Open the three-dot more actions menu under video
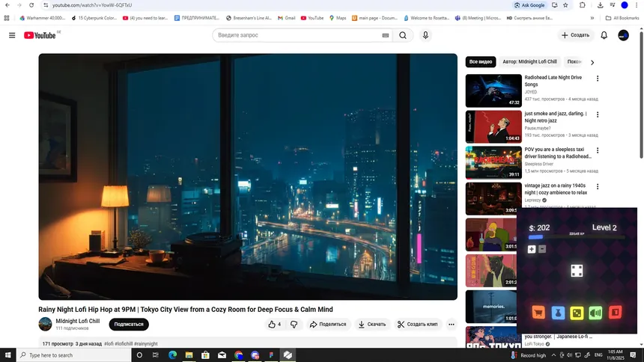 click(452, 324)
